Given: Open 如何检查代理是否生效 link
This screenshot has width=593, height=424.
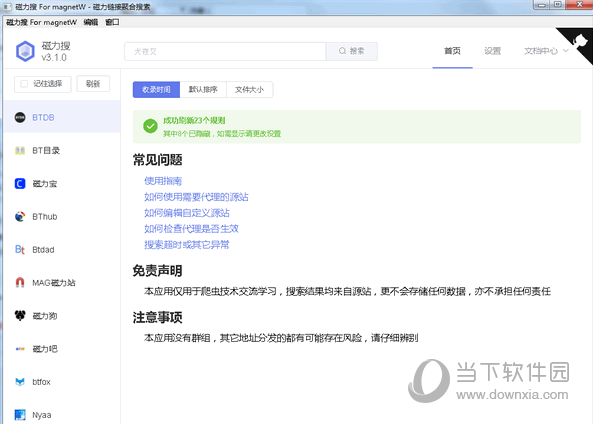Looking at the screenshot, I should pyautogui.click(x=191, y=228).
